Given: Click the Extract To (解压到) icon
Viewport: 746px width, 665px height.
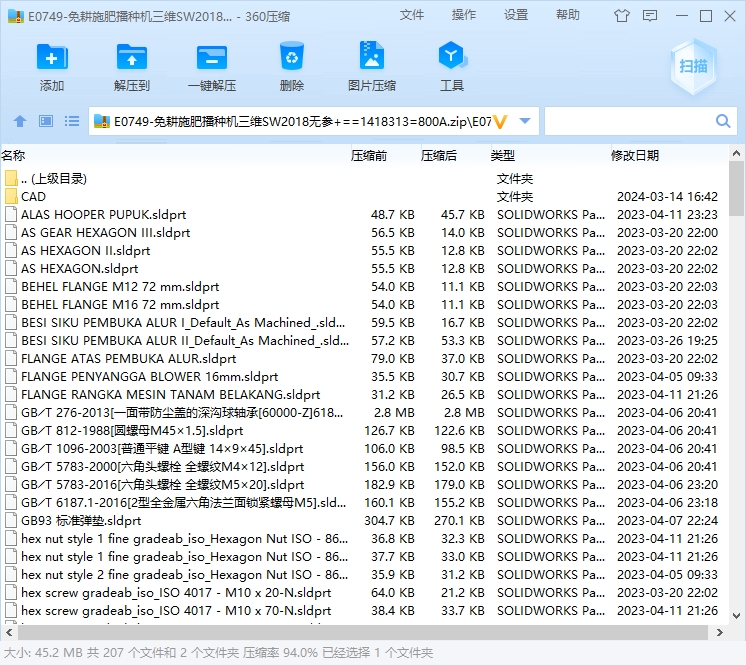Looking at the screenshot, I should (x=132, y=58).
